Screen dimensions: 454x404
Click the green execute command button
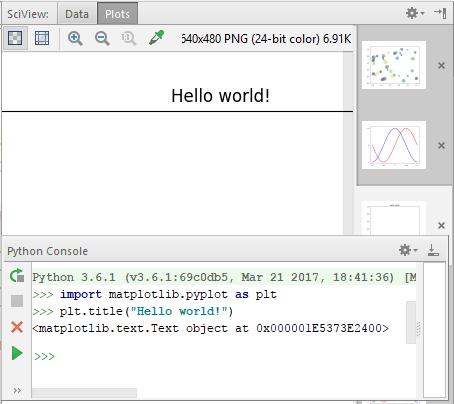17,353
